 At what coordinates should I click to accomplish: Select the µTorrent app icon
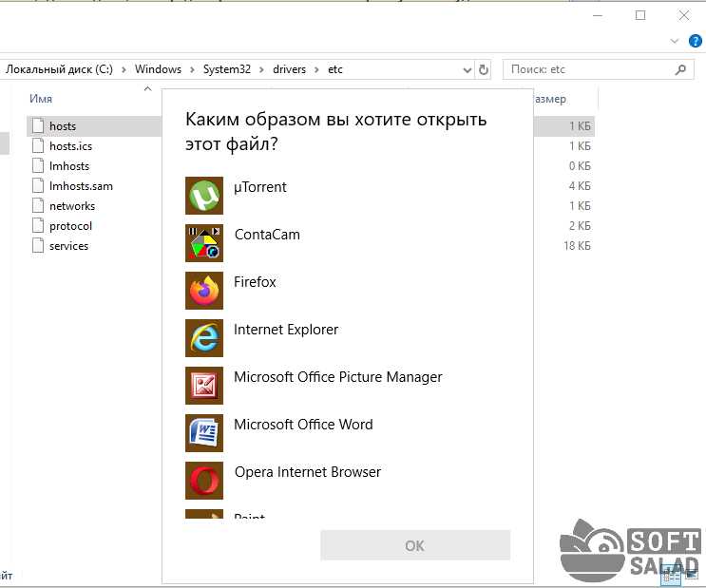pos(203,196)
